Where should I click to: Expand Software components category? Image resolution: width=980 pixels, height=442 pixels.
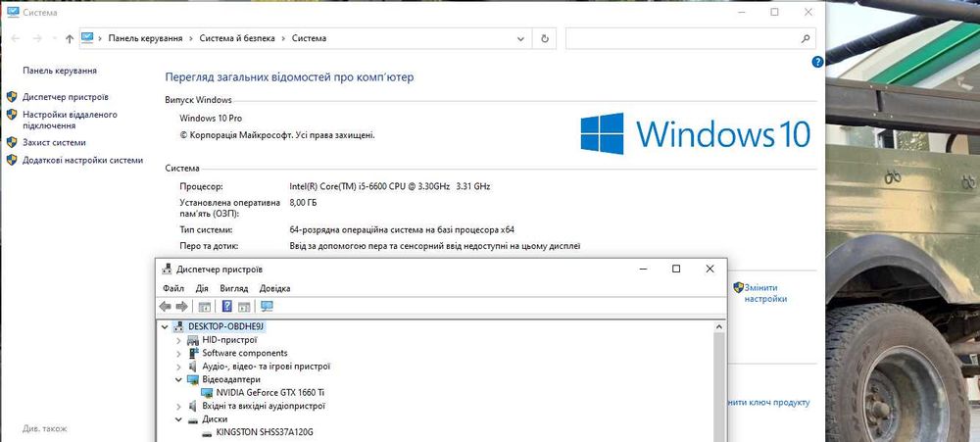tap(178, 353)
